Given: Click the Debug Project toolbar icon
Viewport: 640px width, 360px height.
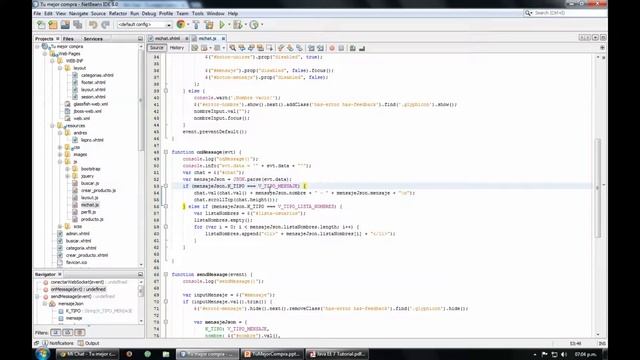Looking at the screenshot, I should (238, 25).
